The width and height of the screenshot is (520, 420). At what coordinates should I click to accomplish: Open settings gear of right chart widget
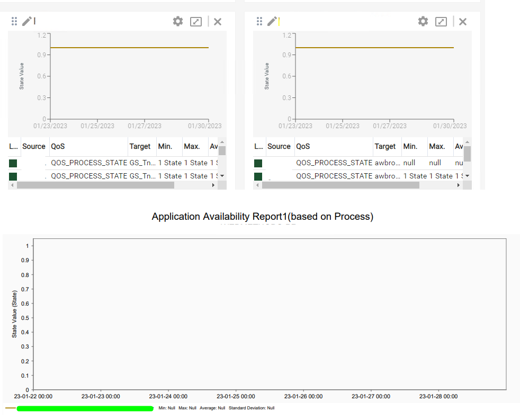coord(423,21)
